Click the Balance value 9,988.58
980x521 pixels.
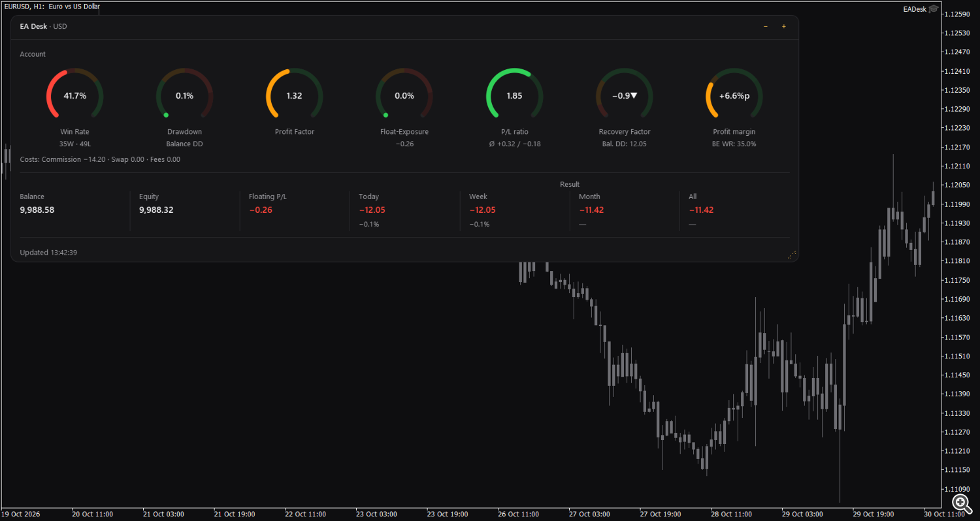tap(37, 210)
